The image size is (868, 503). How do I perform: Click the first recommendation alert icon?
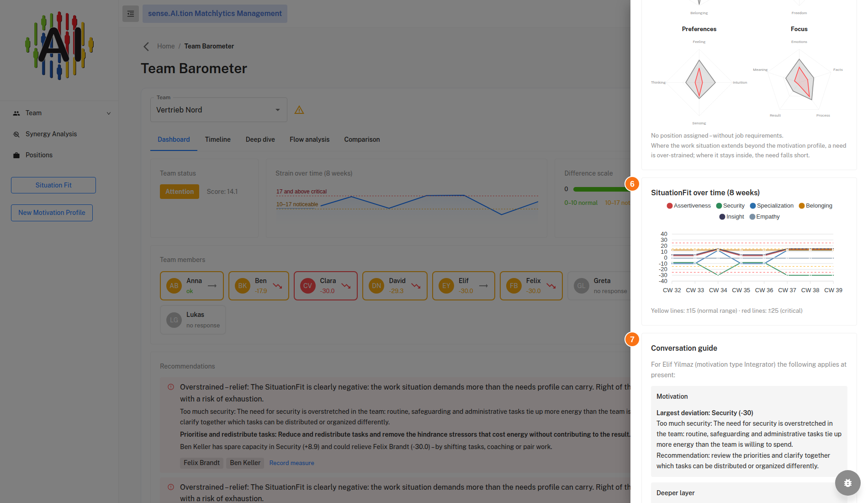click(171, 387)
